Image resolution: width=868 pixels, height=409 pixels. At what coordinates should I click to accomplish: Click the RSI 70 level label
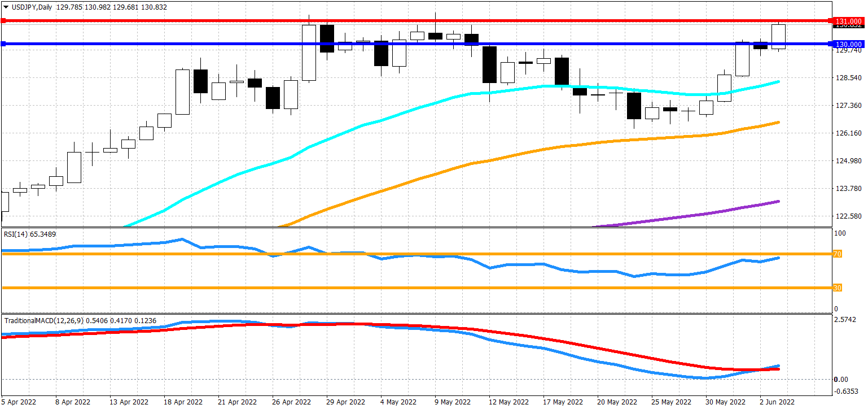click(838, 254)
